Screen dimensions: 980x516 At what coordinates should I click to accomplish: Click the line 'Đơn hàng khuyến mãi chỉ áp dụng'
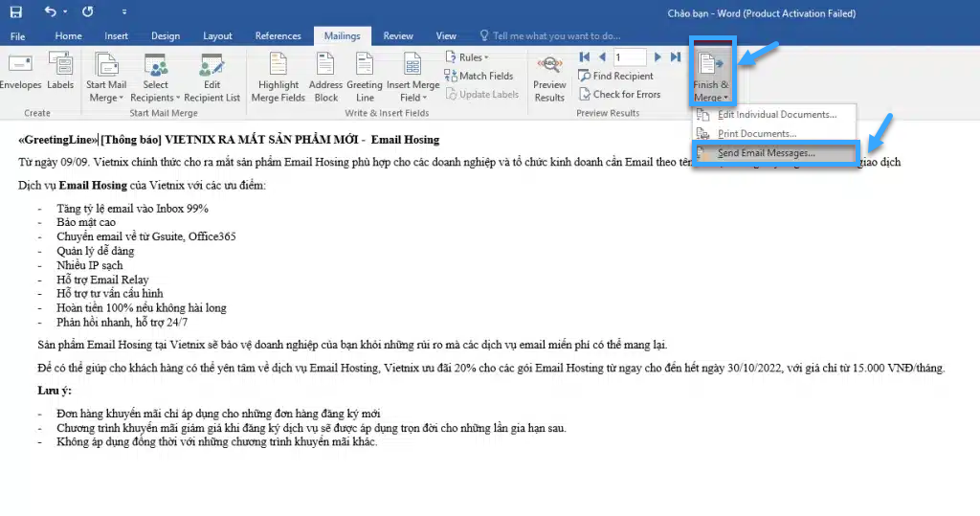[x=218, y=414]
